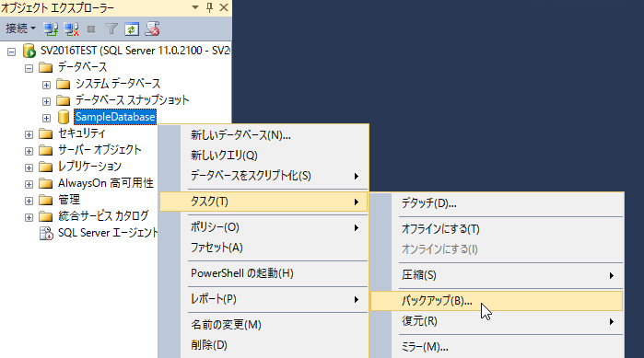This screenshot has width=644, height=358.
Task: Click the refresh toolbar icon
Action: [x=132, y=29]
